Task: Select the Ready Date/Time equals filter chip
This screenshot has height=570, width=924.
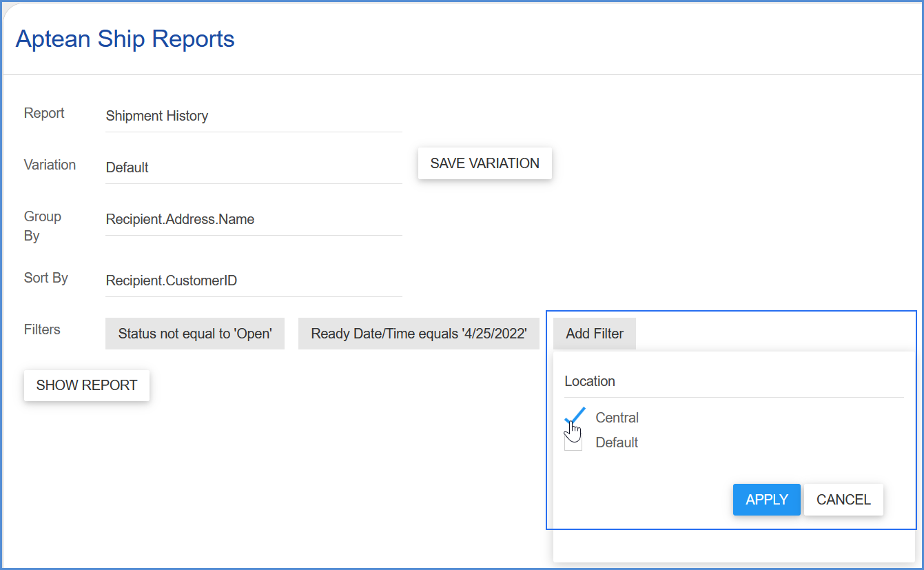Action: (419, 334)
